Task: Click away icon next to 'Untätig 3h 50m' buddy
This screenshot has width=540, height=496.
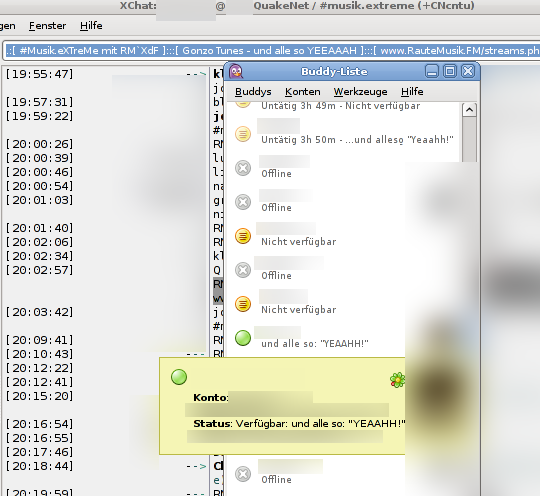Action: click(x=243, y=134)
